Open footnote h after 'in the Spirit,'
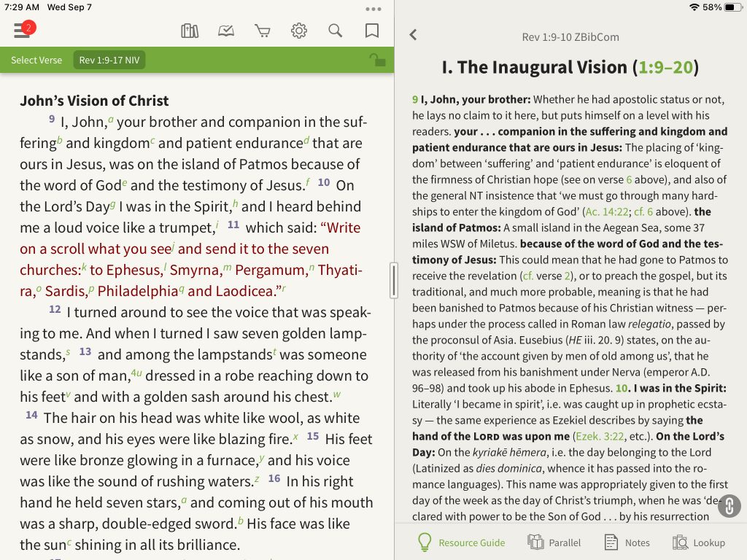 click(x=236, y=203)
